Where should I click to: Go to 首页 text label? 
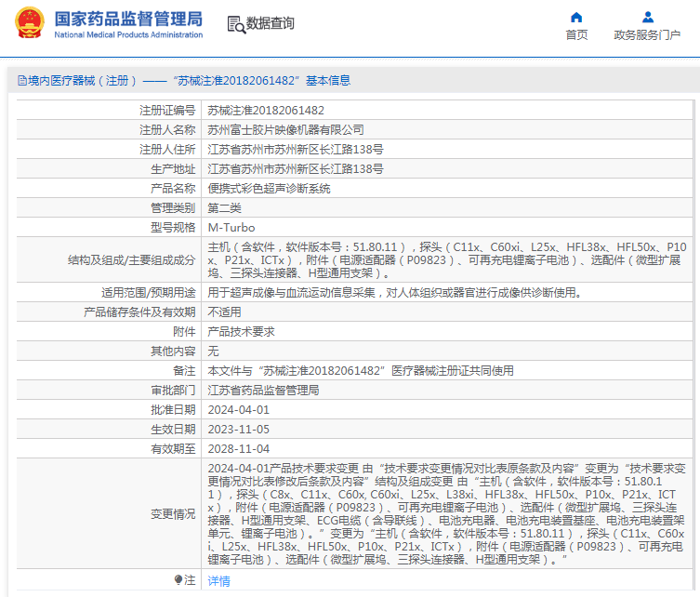pos(576,35)
